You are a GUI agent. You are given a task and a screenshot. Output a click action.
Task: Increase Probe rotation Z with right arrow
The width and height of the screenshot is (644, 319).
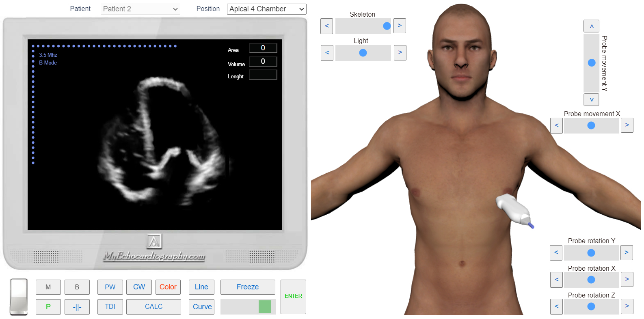coord(627,306)
